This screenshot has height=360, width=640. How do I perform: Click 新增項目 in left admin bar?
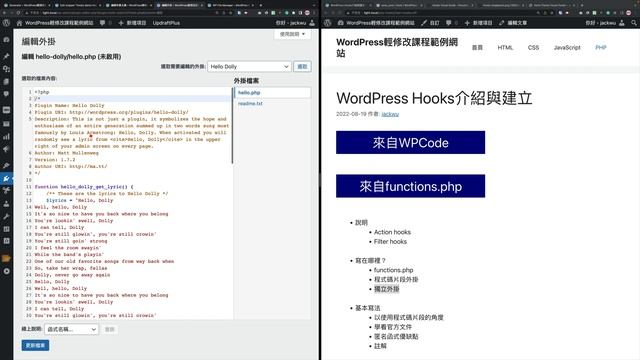pos(132,23)
